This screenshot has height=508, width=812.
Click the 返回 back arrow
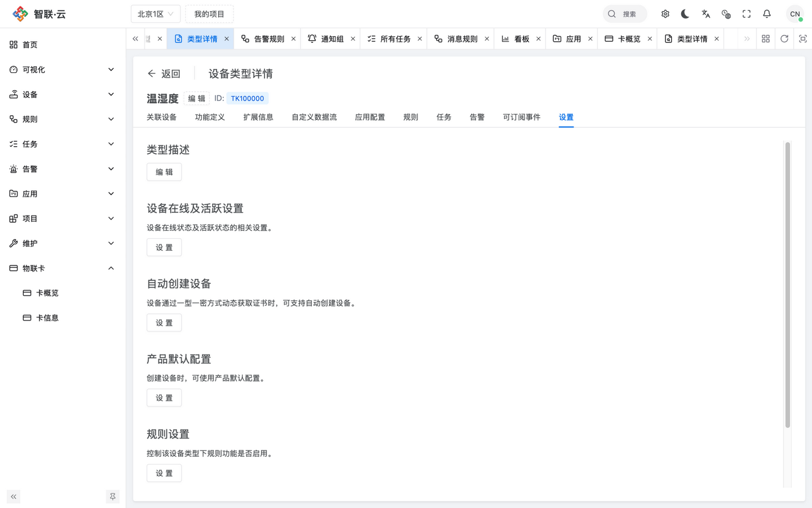click(x=164, y=73)
